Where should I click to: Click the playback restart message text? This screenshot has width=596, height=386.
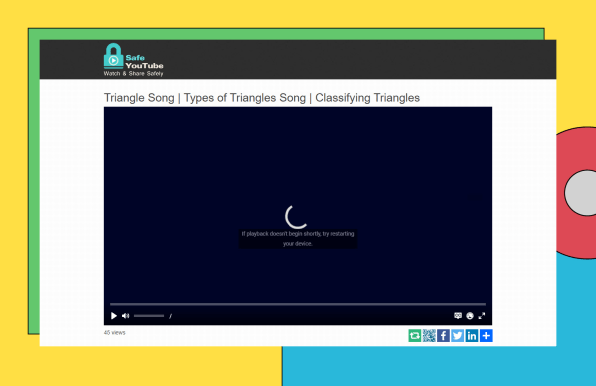(x=298, y=239)
